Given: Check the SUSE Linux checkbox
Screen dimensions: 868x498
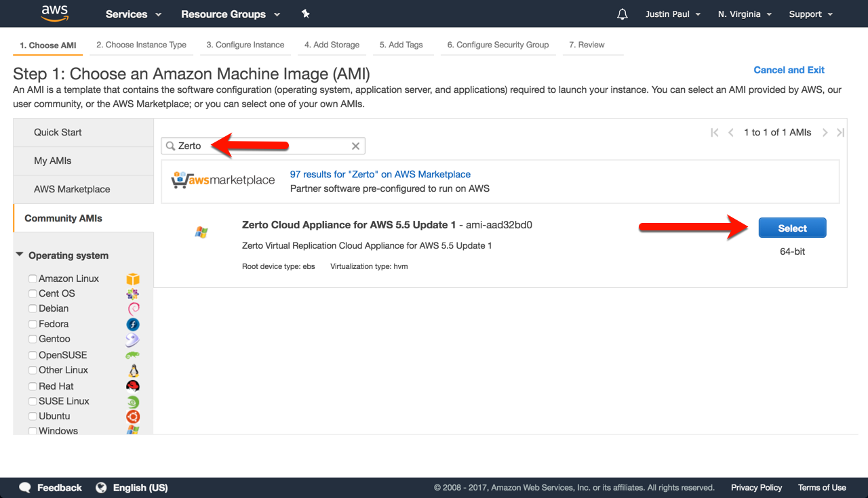Looking at the screenshot, I should [x=33, y=401].
